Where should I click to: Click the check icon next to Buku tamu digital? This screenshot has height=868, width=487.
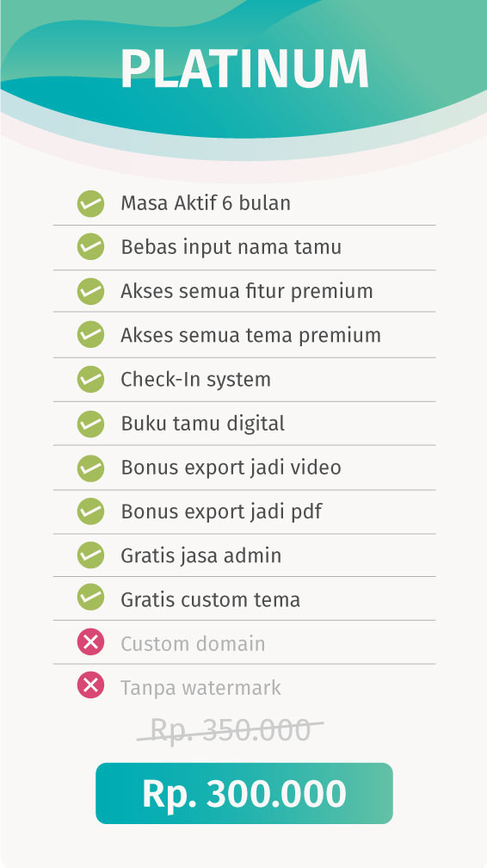(90, 424)
